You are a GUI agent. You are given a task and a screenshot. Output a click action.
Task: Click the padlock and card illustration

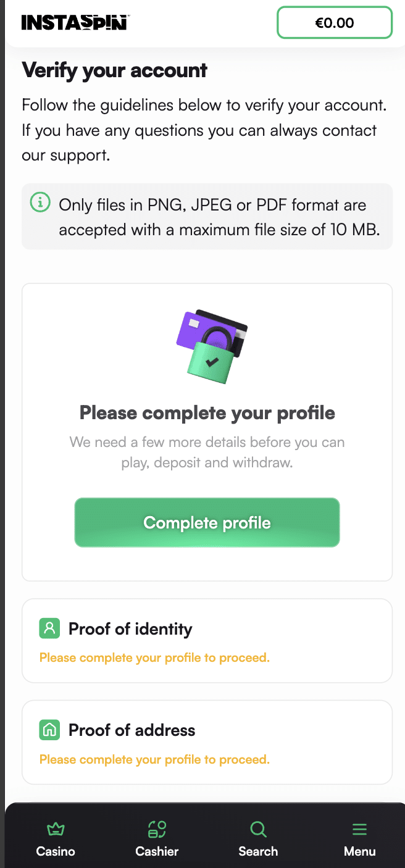click(x=212, y=346)
